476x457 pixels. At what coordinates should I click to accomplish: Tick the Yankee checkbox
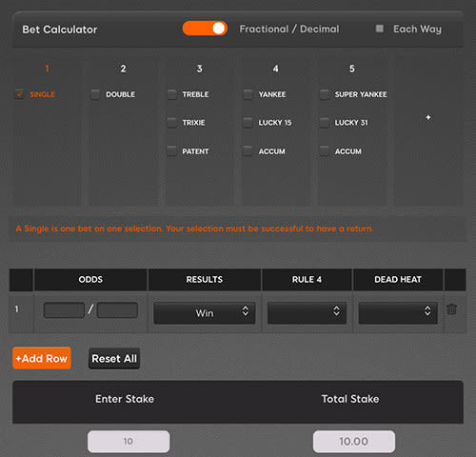point(248,94)
